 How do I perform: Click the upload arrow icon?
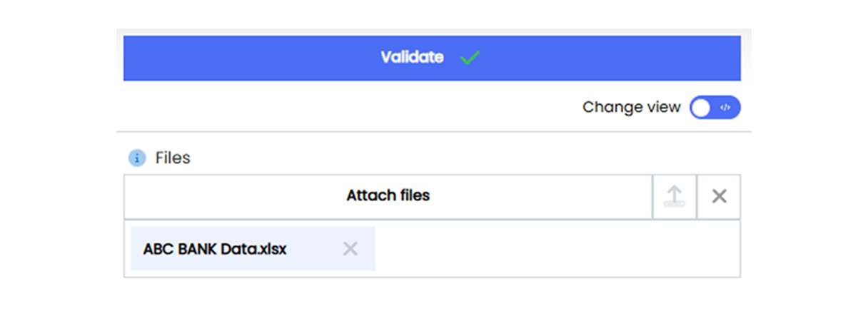tap(675, 196)
